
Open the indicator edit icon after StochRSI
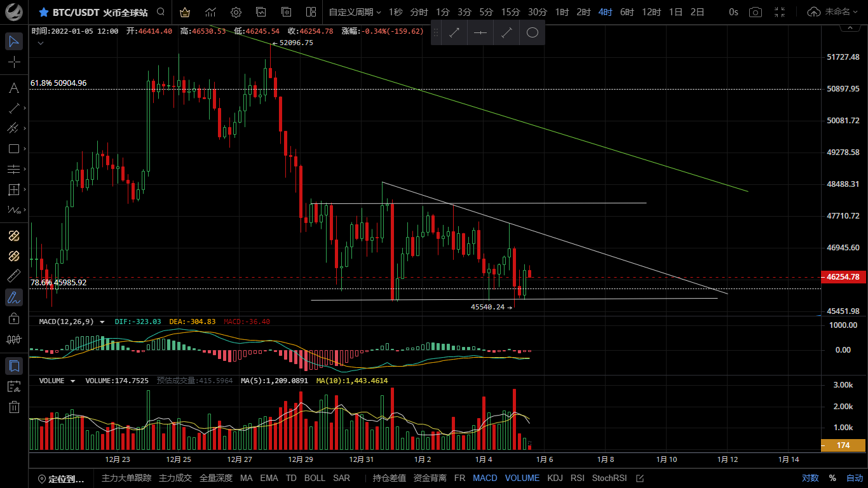640,478
